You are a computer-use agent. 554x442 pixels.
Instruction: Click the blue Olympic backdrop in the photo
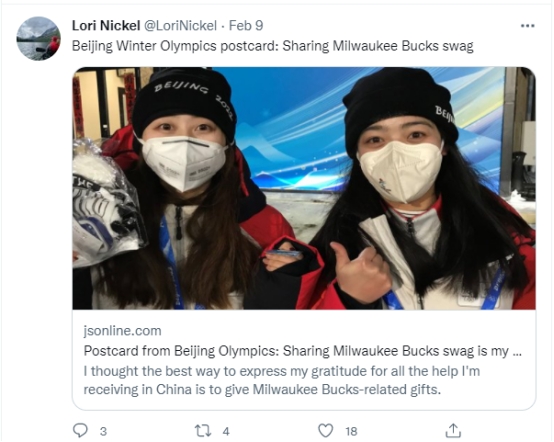click(293, 134)
